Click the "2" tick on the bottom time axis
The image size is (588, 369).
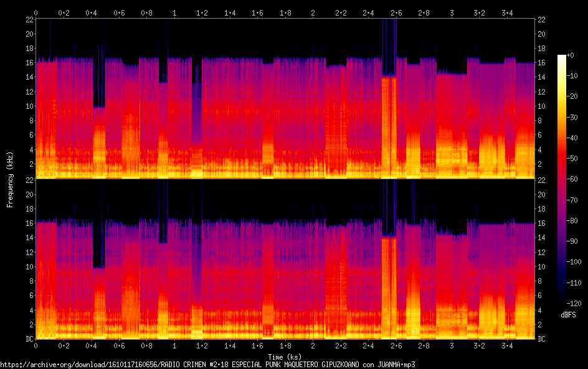coord(313,346)
